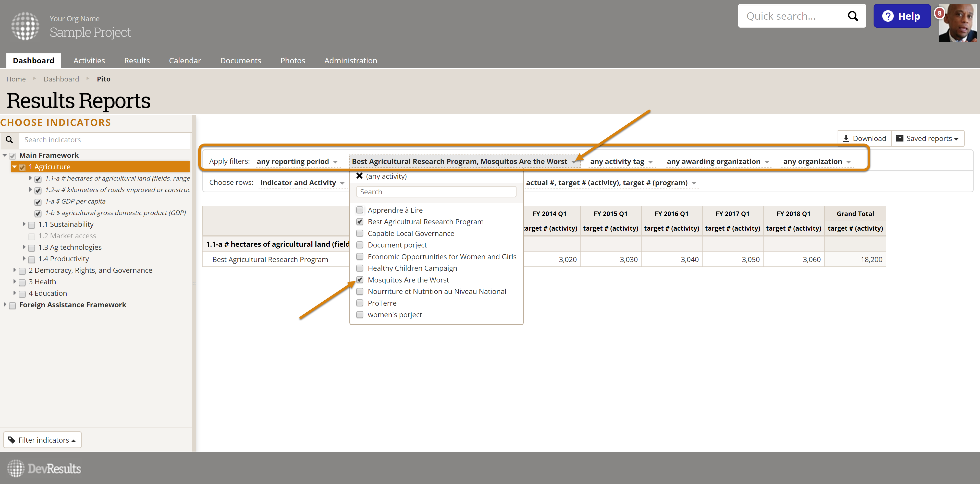Switch to the Activities tab
The width and height of the screenshot is (980, 484).
[x=89, y=61]
